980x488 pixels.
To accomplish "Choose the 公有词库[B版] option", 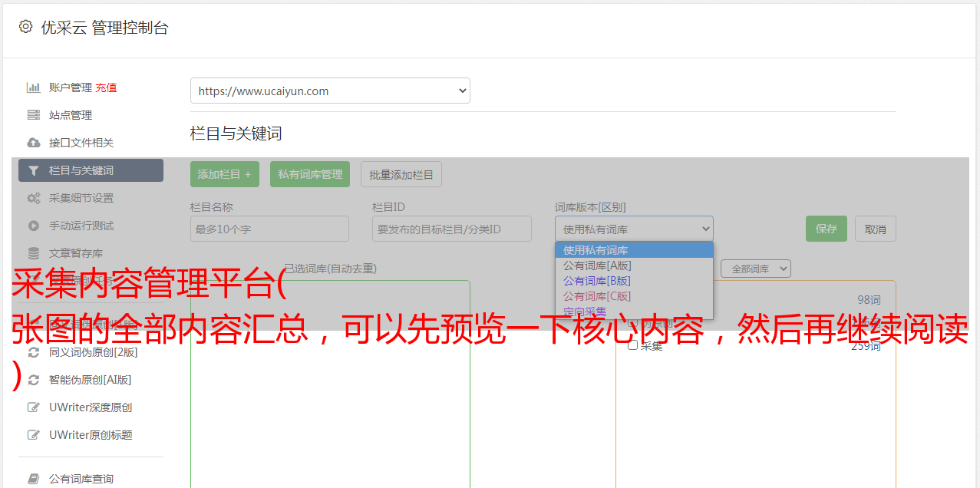I will (x=634, y=281).
